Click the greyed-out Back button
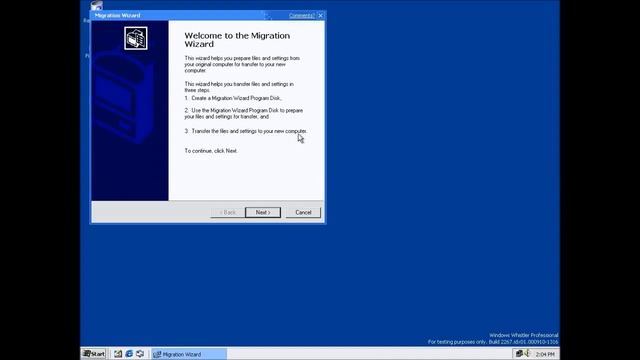 (227, 212)
